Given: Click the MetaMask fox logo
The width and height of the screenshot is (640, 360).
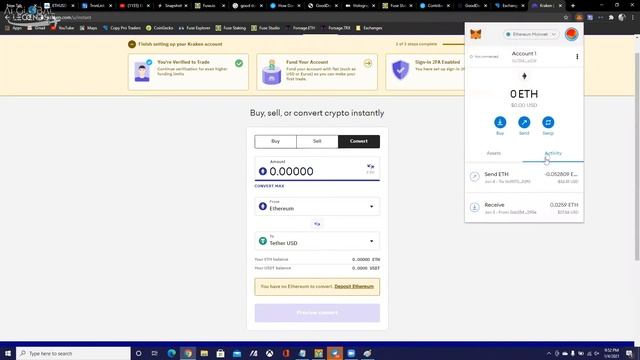Looking at the screenshot, I should [x=476, y=34].
